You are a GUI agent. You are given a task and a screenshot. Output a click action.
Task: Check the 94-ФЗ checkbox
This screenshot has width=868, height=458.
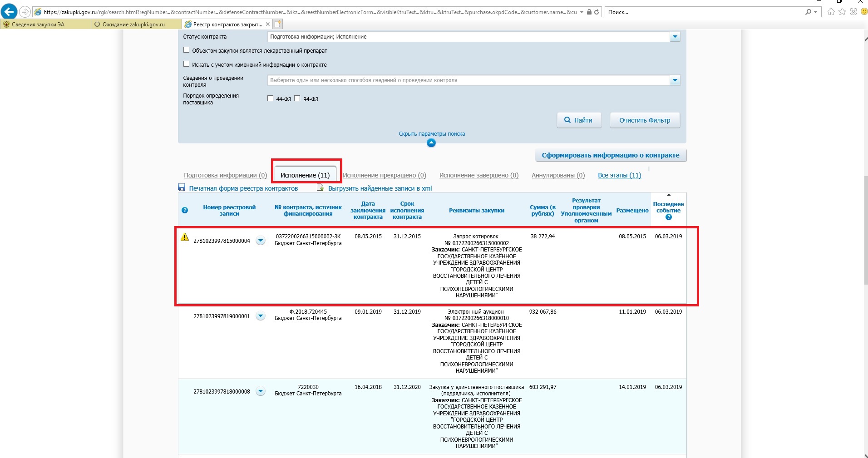pyautogui.click(x=297, y=98)
